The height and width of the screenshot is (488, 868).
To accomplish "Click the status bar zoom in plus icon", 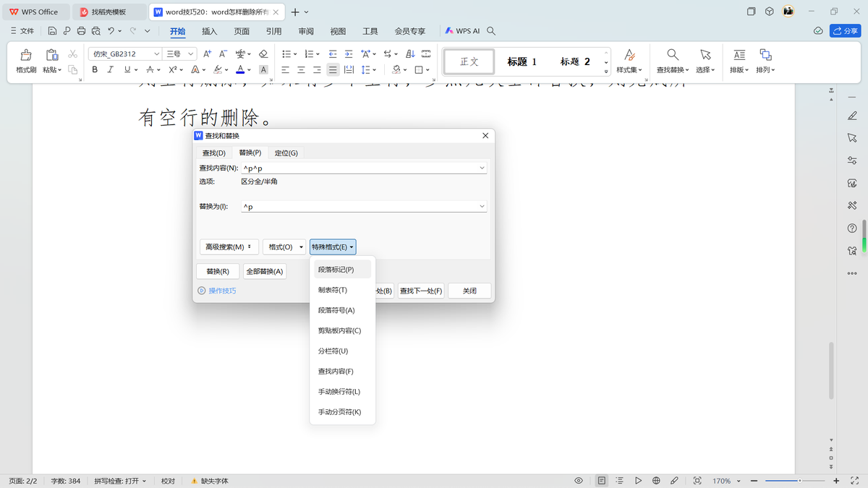I will (x=836, y=481).
